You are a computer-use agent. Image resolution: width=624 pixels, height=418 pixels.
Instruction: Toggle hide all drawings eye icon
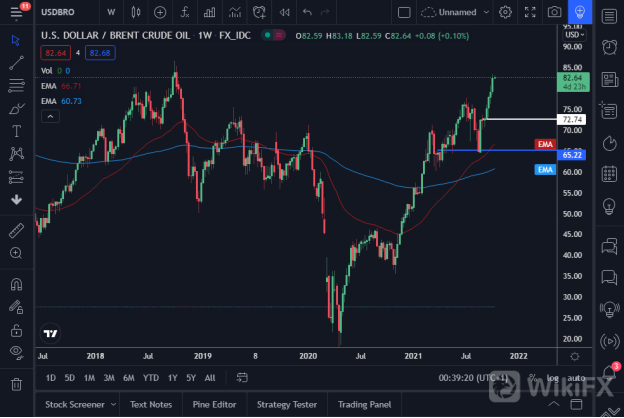(16, 352)
